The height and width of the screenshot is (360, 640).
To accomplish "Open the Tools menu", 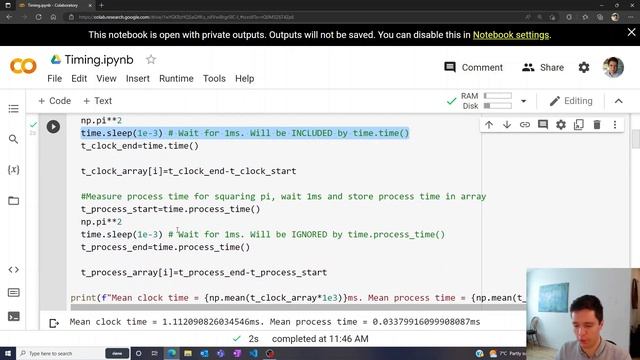I will coord(214,78).
